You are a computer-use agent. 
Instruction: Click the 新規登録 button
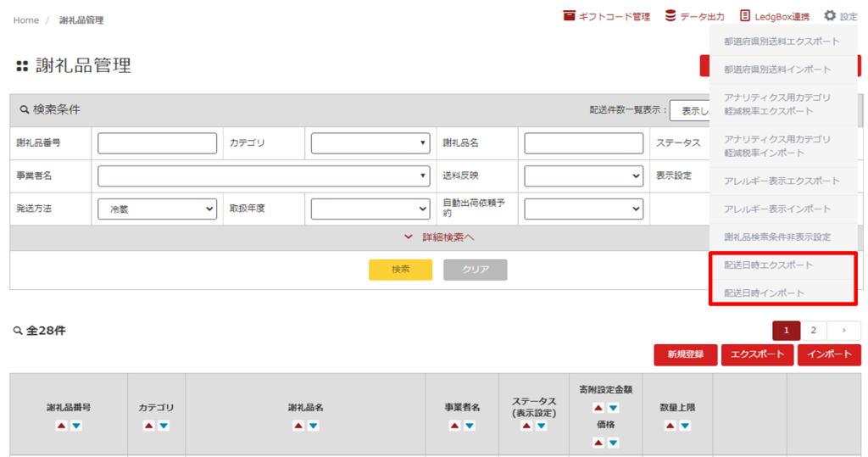point(685,354)
